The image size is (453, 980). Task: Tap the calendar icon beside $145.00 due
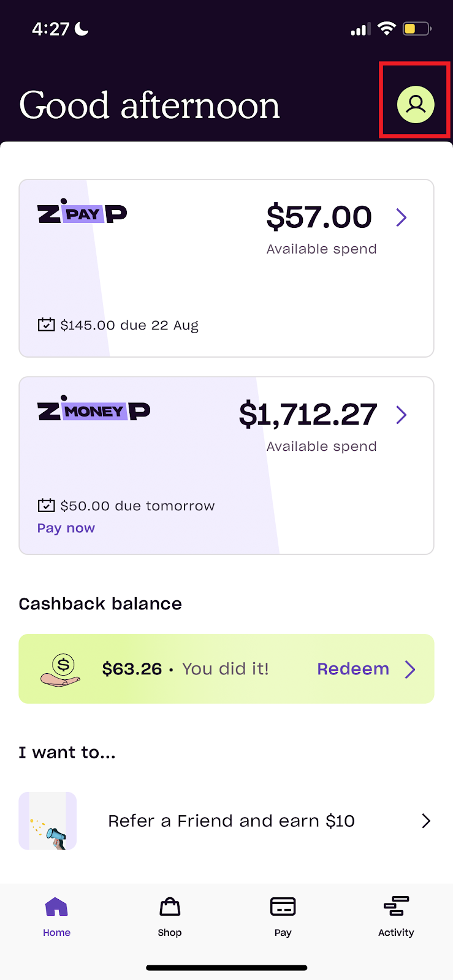click(46, 325)
